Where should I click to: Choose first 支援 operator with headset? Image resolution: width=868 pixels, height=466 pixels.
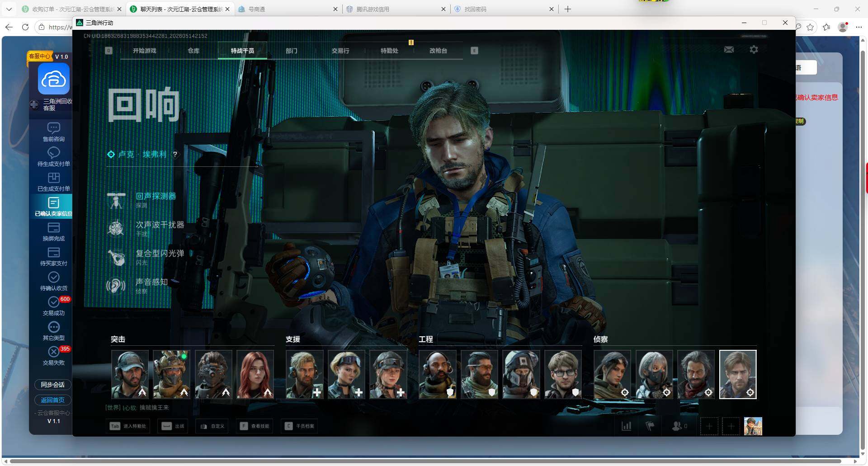click(x=304, y=374)
